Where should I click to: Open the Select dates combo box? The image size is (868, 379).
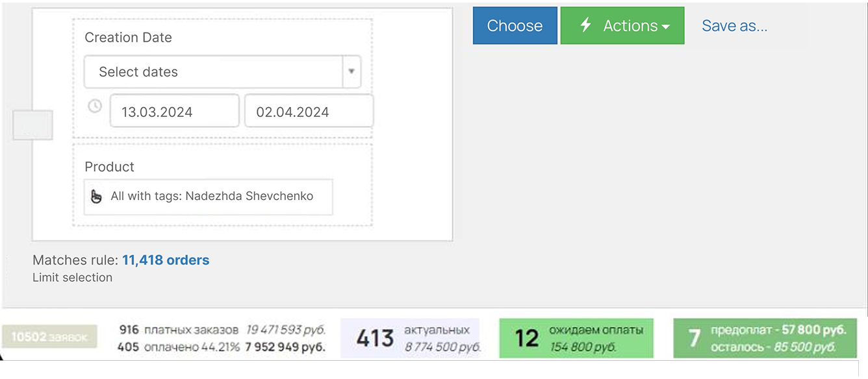click(x=213, y=72)
